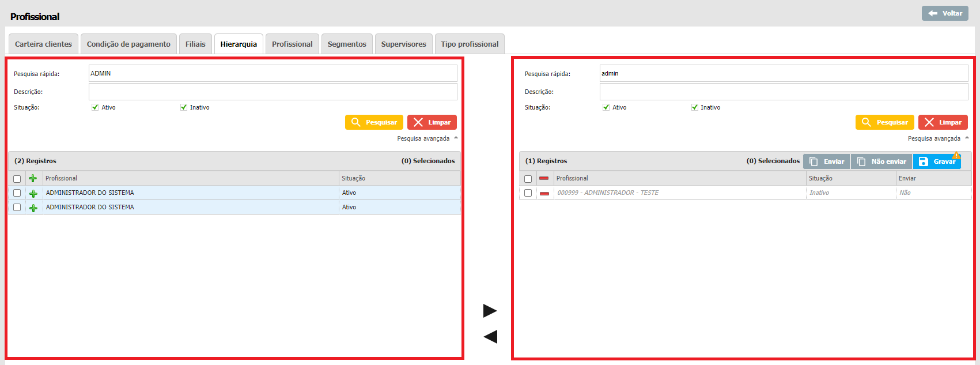Sort by Enviar column header
The height and width of the screenshot is (365, 980).
(x=933, y=179)
